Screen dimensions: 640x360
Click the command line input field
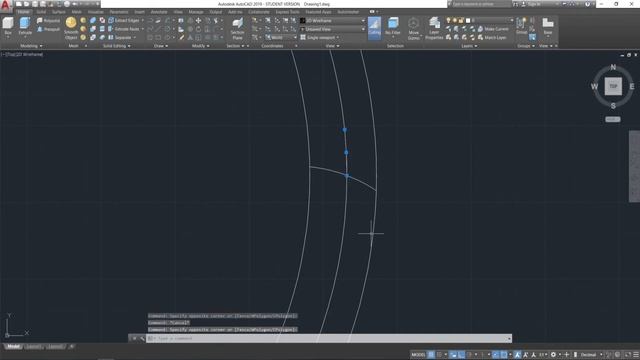coord(329,338)
